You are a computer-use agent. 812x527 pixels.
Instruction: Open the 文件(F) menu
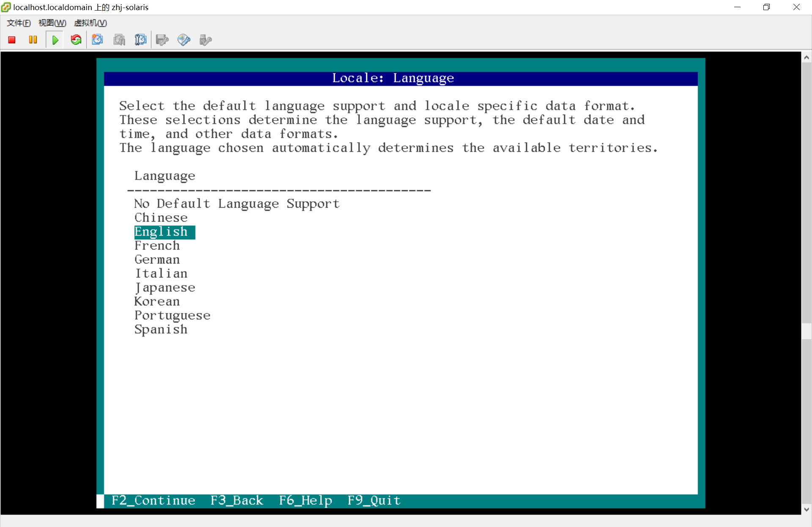coord(19,23)
